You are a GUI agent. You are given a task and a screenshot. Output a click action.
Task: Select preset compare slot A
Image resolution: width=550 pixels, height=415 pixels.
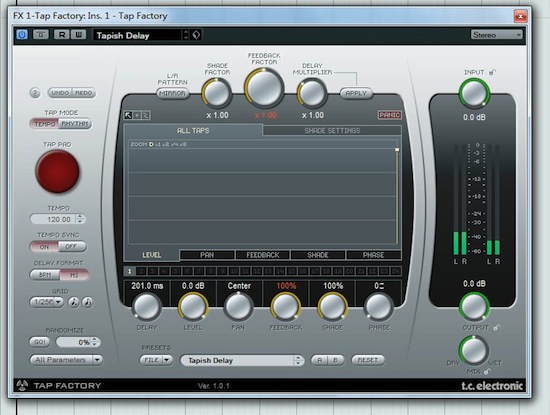pos(320,360)
